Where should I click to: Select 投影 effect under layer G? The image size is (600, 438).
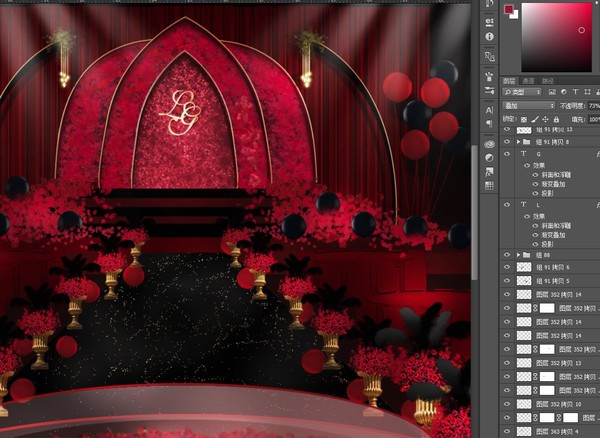[548, 193]
